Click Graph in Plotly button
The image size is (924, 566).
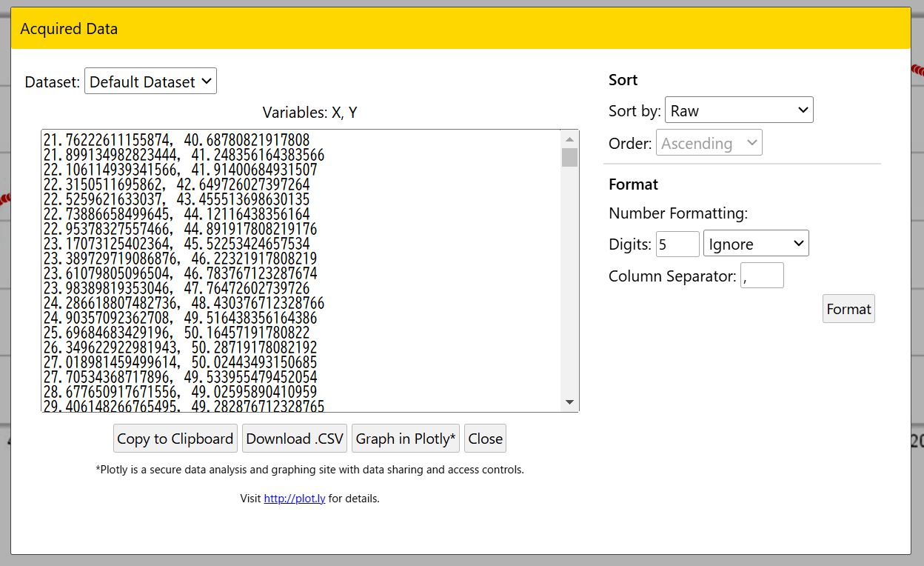point(406,439)
